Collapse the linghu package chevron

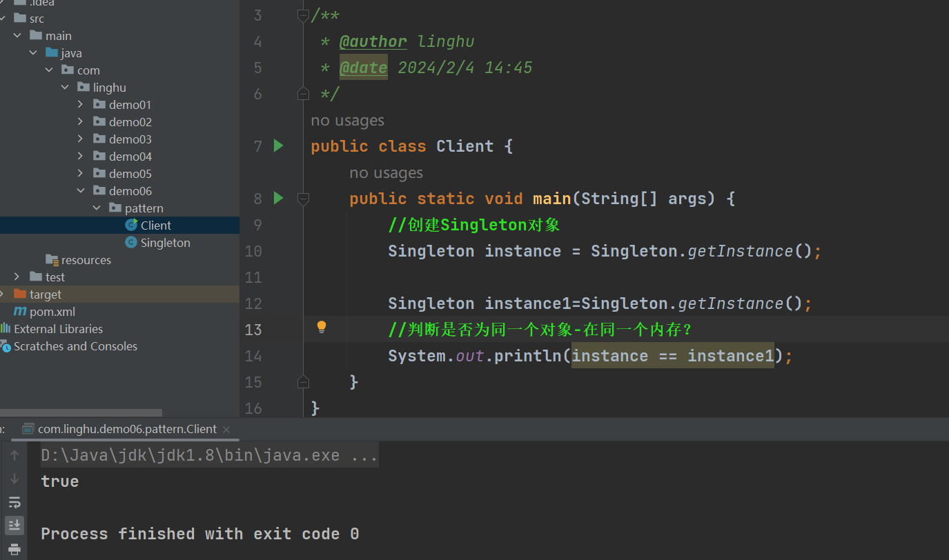65,88
